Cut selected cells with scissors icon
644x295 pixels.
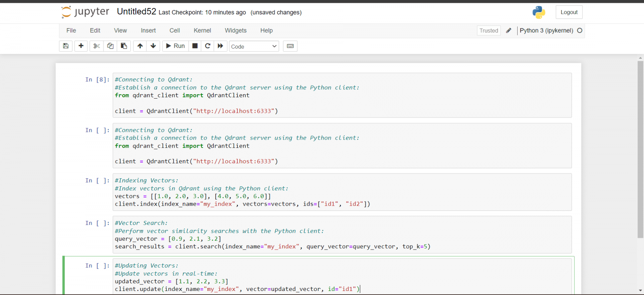click(x=97, y=46)
